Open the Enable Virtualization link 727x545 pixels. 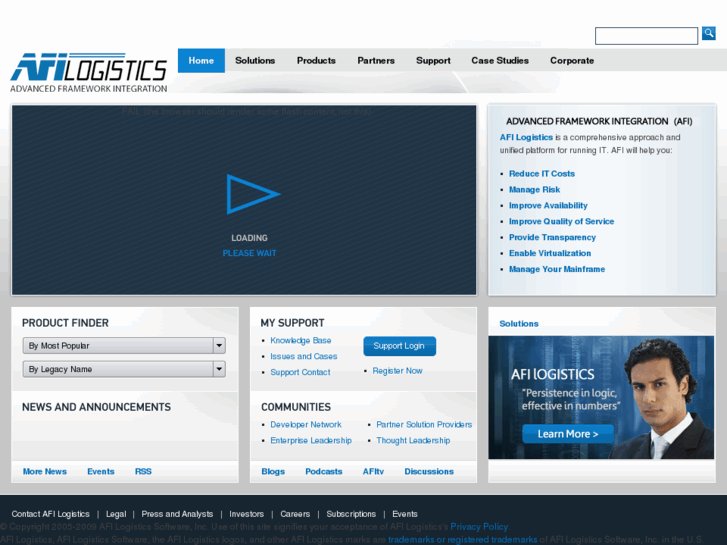point(550,253)
